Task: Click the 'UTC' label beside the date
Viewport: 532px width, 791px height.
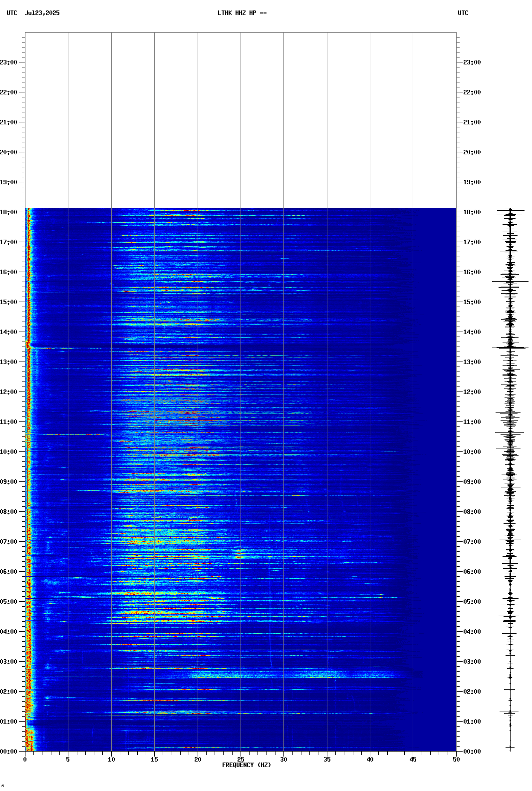Action: click(x=12, y=13)
